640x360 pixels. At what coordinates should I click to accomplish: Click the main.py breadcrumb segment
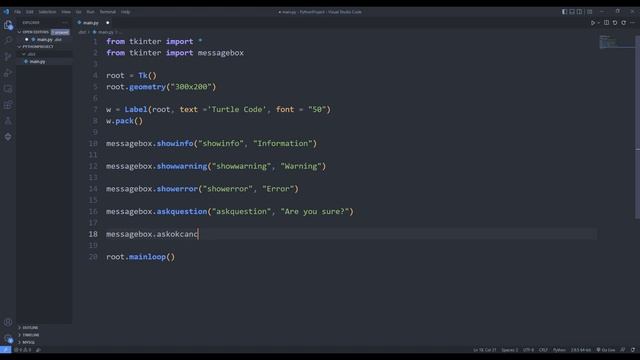pyautogui.click(x=103, y=32)
